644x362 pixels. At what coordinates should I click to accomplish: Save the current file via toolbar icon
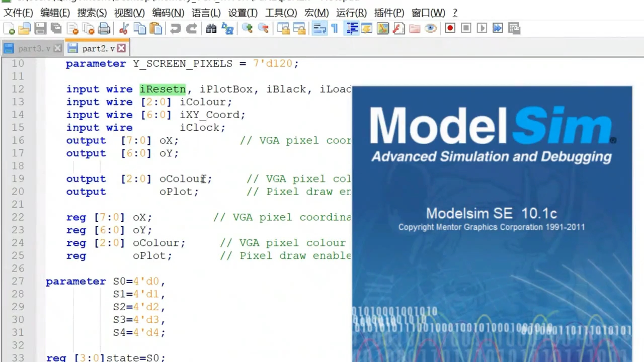tap(40, 28)
